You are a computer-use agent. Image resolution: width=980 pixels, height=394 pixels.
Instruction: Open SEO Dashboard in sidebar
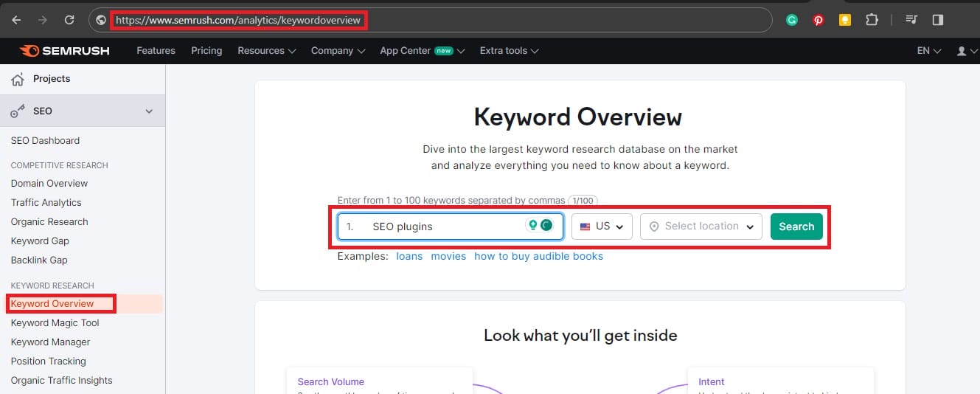click(45, 140)
